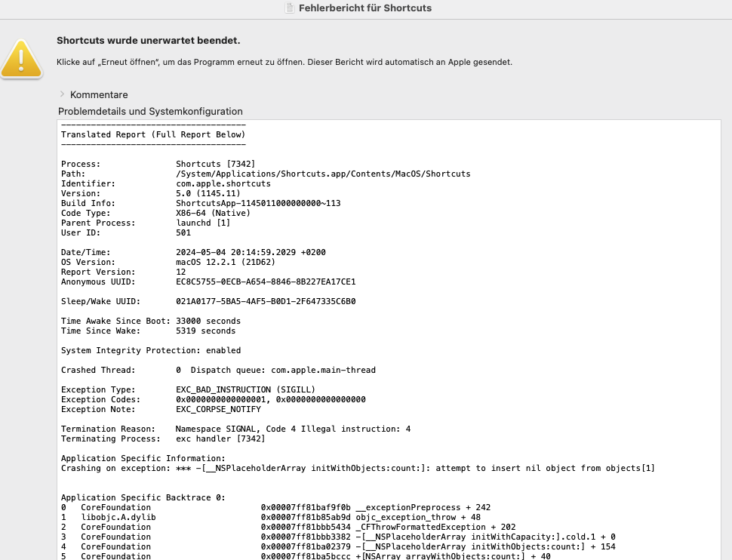The width and height of the screenshot is (732, 560).
Task: Click the '33000 seconds' awake time
Action: pyautogui.click(x=208, y=321)
